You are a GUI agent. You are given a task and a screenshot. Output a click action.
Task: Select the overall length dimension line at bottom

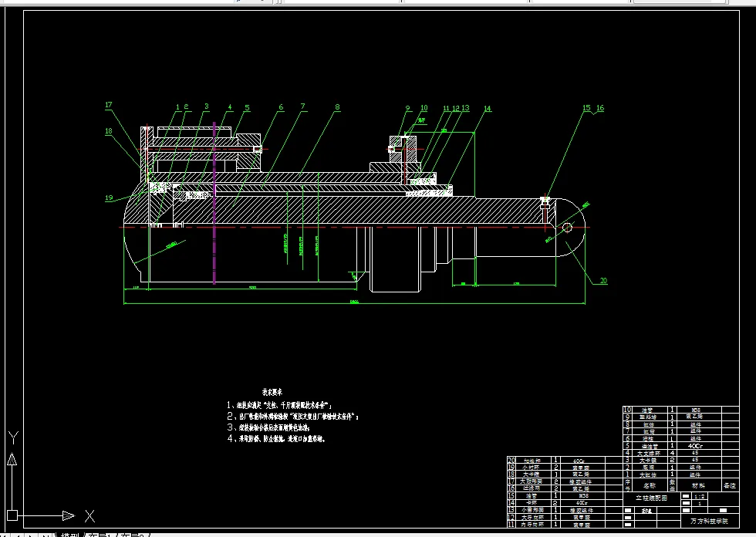[354, 304]
